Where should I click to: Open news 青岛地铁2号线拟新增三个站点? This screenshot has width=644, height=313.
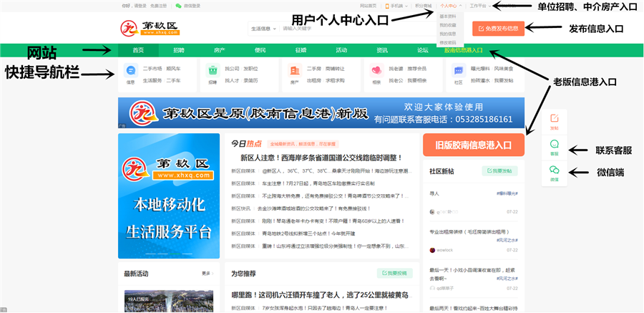(x=308, y=233)
